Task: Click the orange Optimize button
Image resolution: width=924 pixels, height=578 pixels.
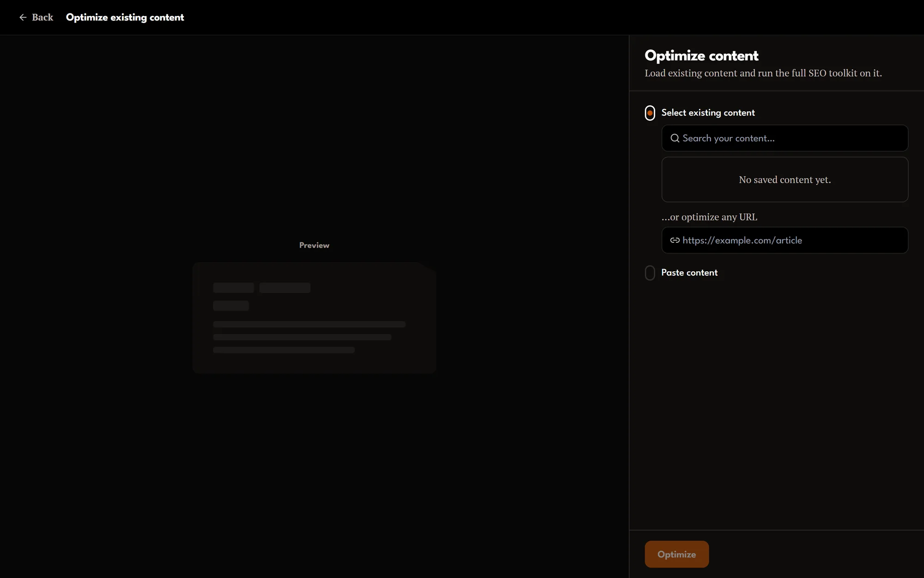Action: 676,554
